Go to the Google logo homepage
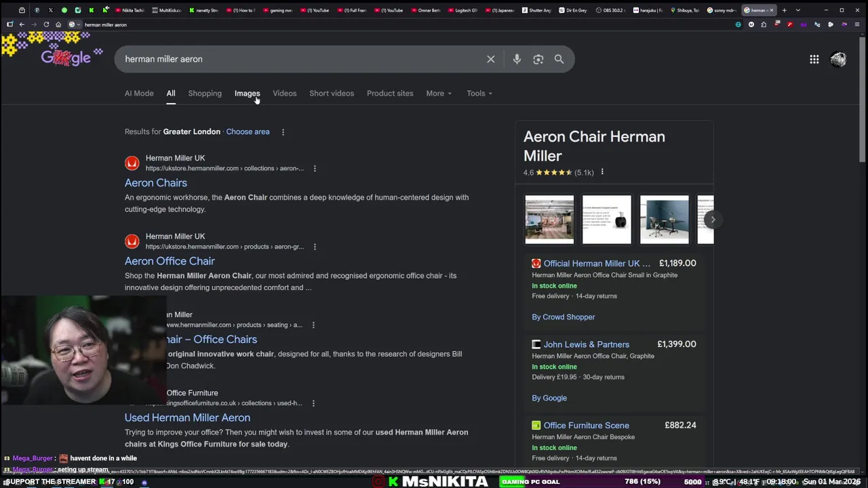 (66, 56)
